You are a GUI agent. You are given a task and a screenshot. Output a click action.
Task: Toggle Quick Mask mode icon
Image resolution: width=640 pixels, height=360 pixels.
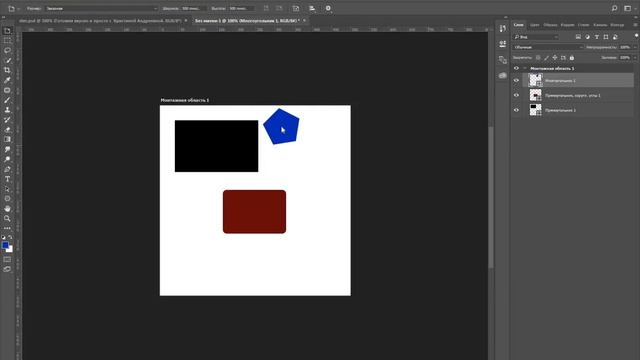tap(7, 260)
